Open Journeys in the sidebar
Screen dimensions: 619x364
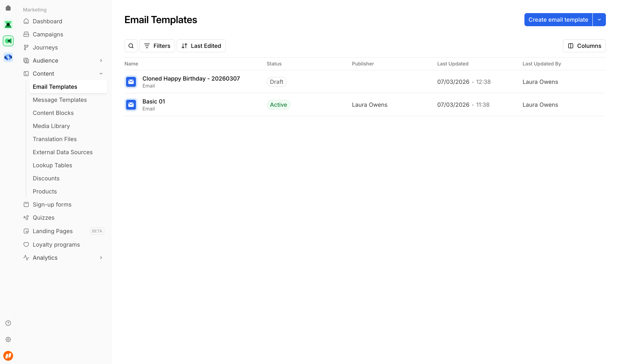pyautogui.click(x=45, y=47)
